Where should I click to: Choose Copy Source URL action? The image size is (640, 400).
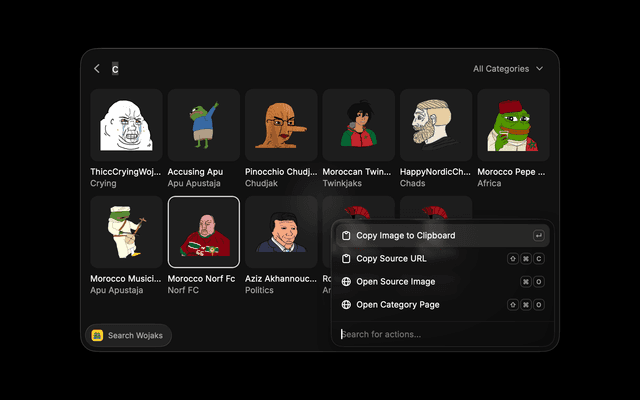442,258
